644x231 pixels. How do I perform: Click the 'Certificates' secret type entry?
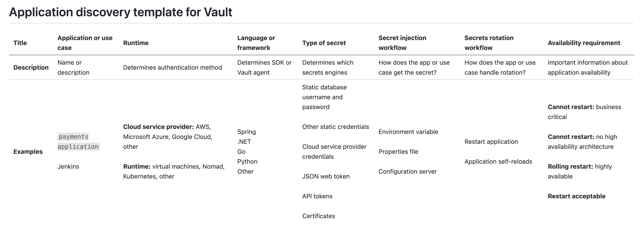click(319, 216)
